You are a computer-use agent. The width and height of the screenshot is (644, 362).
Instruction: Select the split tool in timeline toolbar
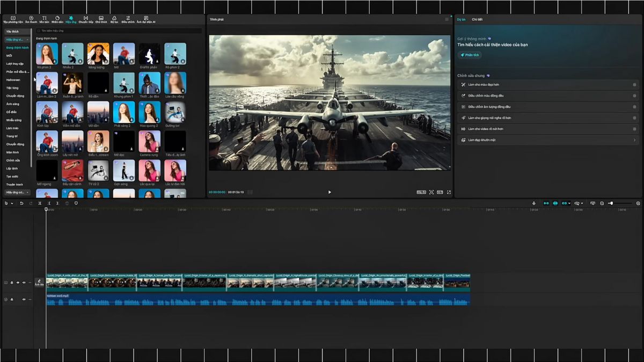(x=40, y=204)
